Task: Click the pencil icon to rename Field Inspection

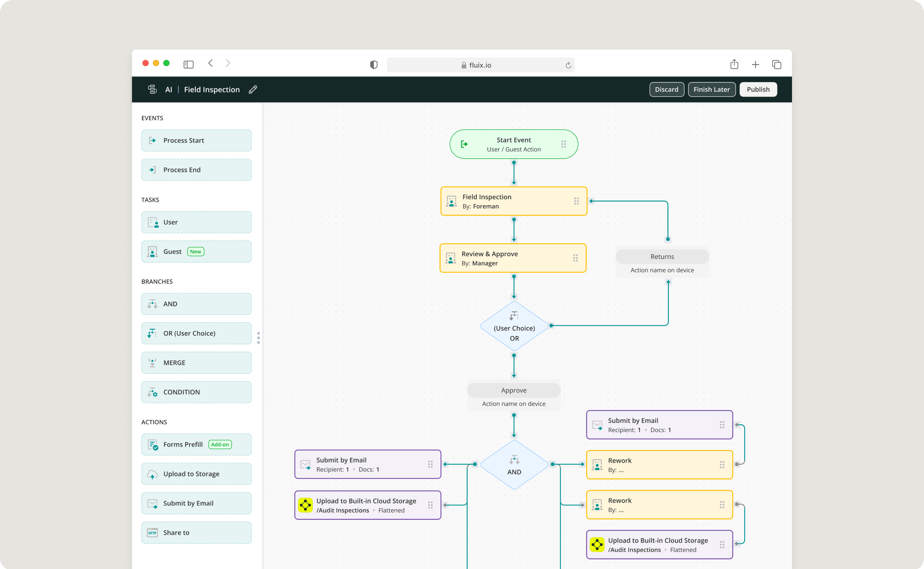Action: pyautogui.click(x=253, y=90)
